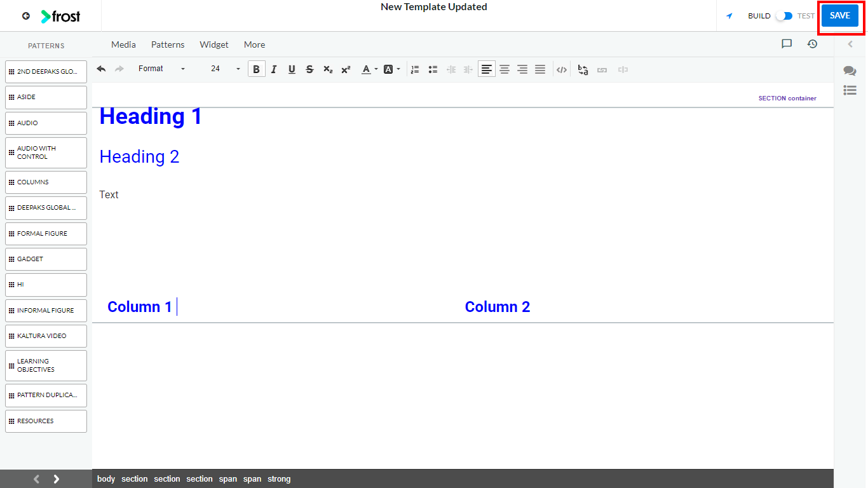Click the insert link icon
This screenshot has width=868, height=488.
point(602,69)
